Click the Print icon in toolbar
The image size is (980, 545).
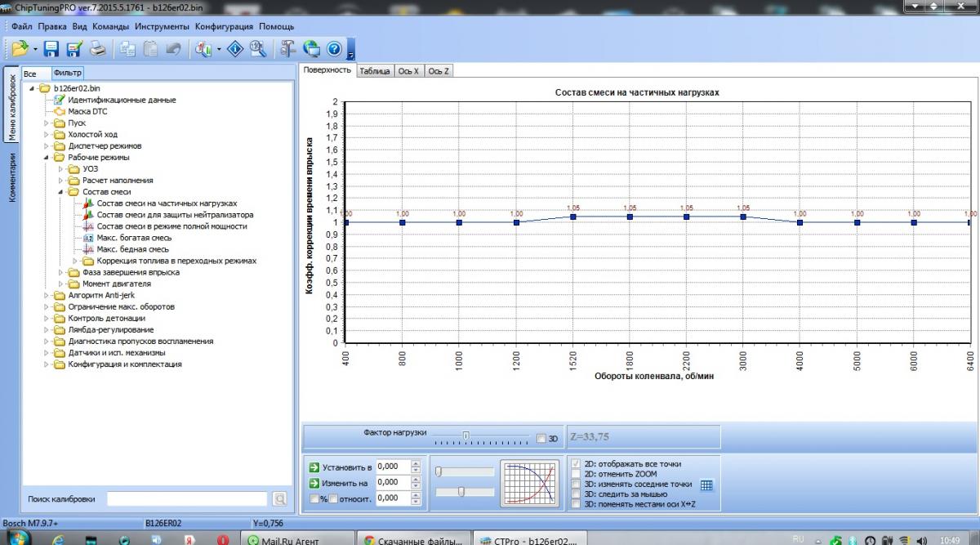click(x=98, y=49)
